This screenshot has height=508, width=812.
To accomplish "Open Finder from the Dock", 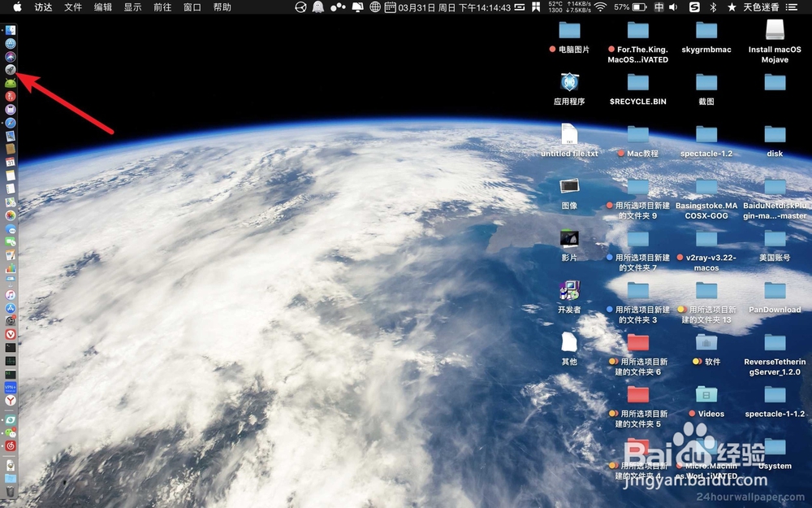I will click(x=11, y=31).
